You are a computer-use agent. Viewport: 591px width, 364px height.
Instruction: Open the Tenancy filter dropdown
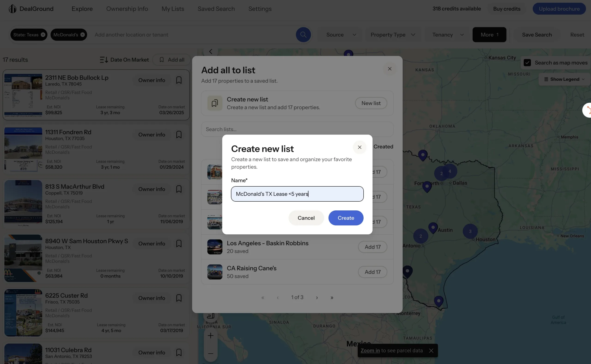click(447, 35)
